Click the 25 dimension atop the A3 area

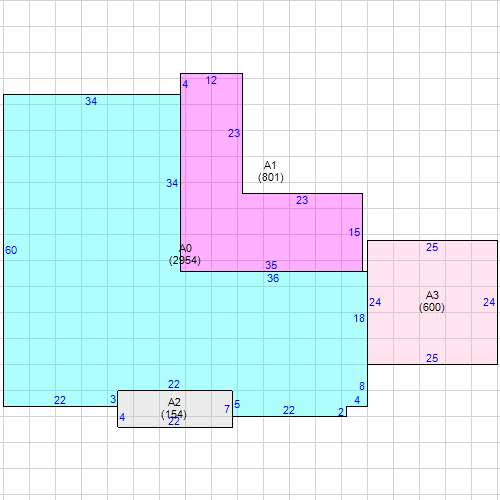[x=432, y=247]
